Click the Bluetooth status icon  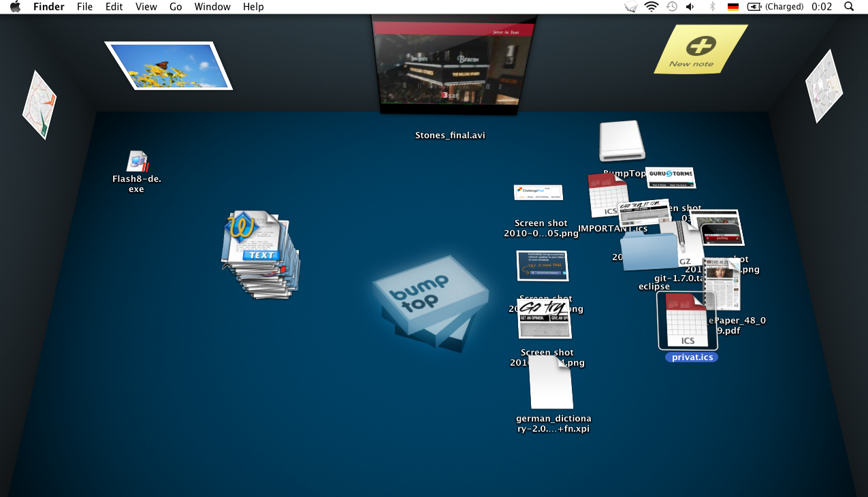click(x=713, y=7)
